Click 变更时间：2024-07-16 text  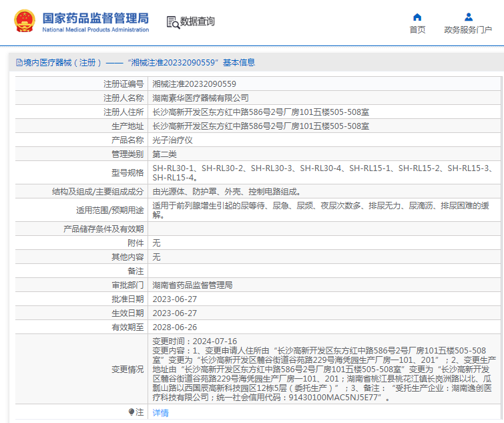click(194, 341)
